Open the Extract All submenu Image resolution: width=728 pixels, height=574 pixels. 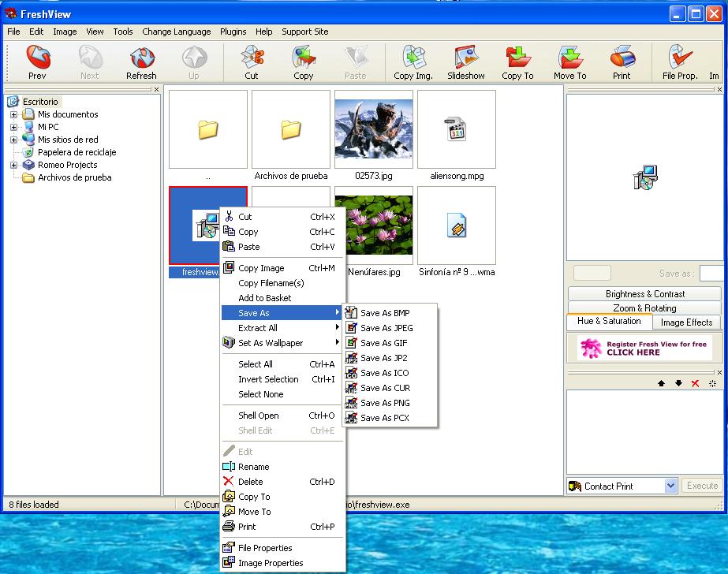pyautogui.click(x=282, y=327)
